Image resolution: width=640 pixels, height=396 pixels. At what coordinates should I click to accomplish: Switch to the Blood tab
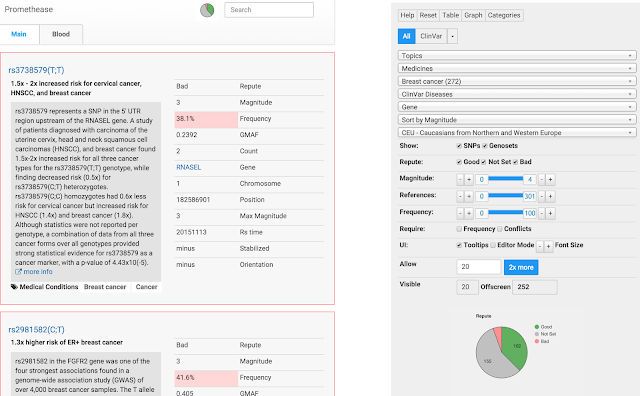pos(61,34)
